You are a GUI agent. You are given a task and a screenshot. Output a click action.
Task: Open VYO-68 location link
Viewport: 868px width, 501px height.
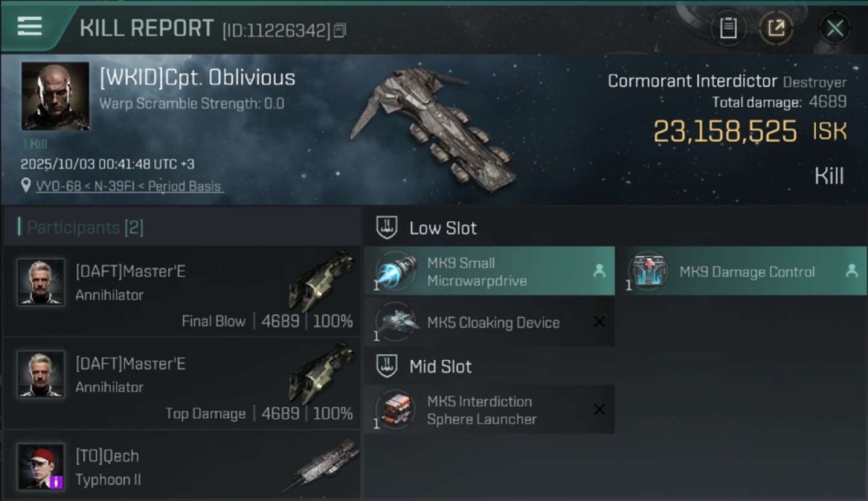click(130, 186)
